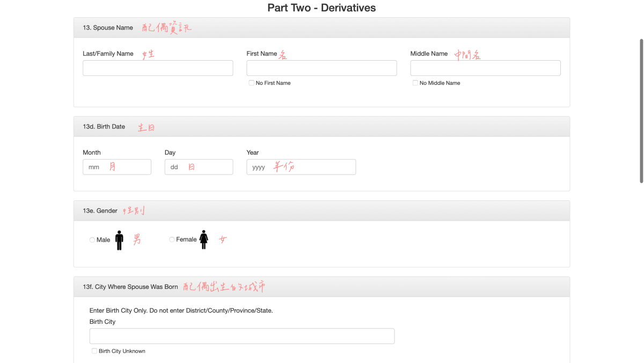The height and width of the screenshot is (363, 644).
Task: Click the female figure icon
Action: click(x=204, y=239)
